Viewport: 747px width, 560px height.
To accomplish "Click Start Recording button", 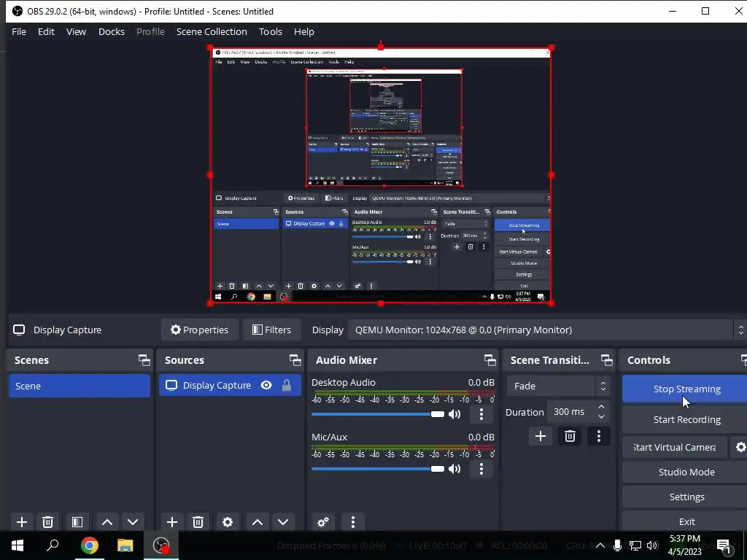I will pyautogui.click(x=686, y=419).
